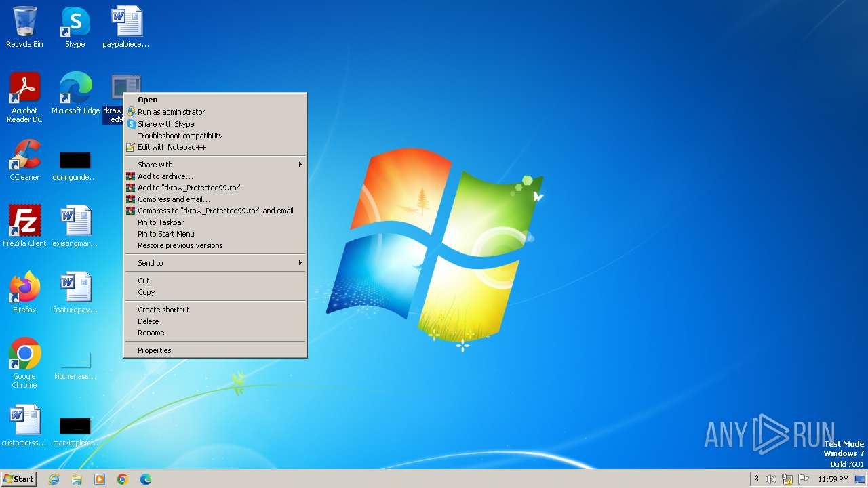Open the Recycle Bin desktop icon

tap(24, 27)
